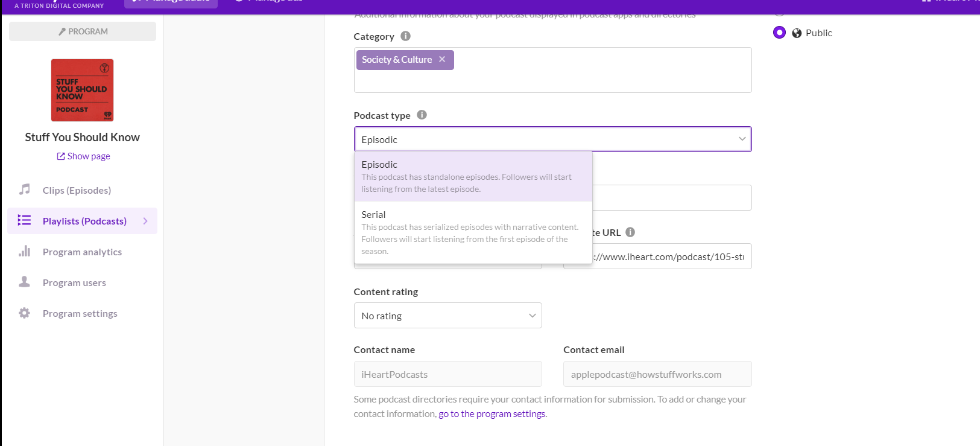The image size is (980, 446).
Task: Choose the Serial podcast type option
Action: click(x=473, y=232)
